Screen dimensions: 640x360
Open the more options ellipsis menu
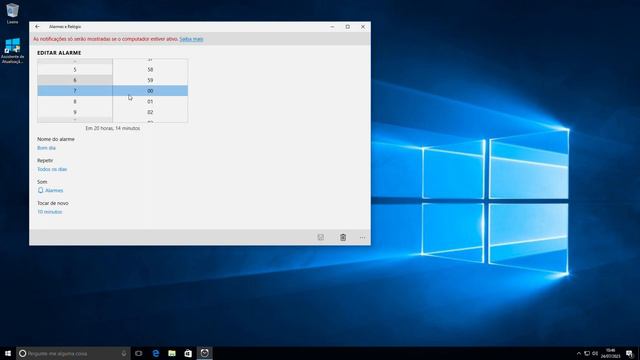point(362,237)
